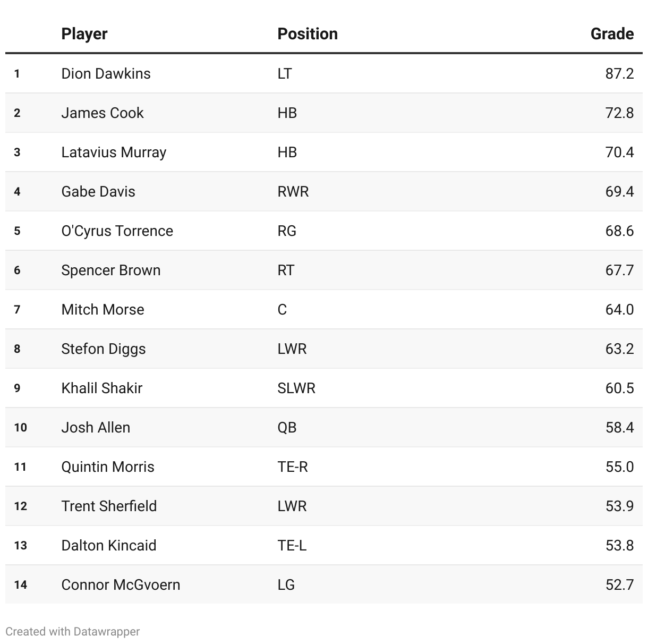Click the SLWR position for Khalil Shakir

296,388
